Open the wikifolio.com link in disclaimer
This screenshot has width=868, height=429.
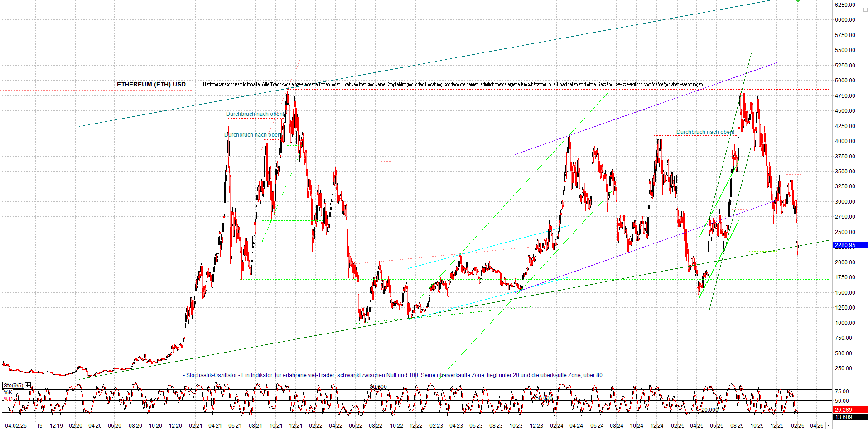(x=659, y=85)
